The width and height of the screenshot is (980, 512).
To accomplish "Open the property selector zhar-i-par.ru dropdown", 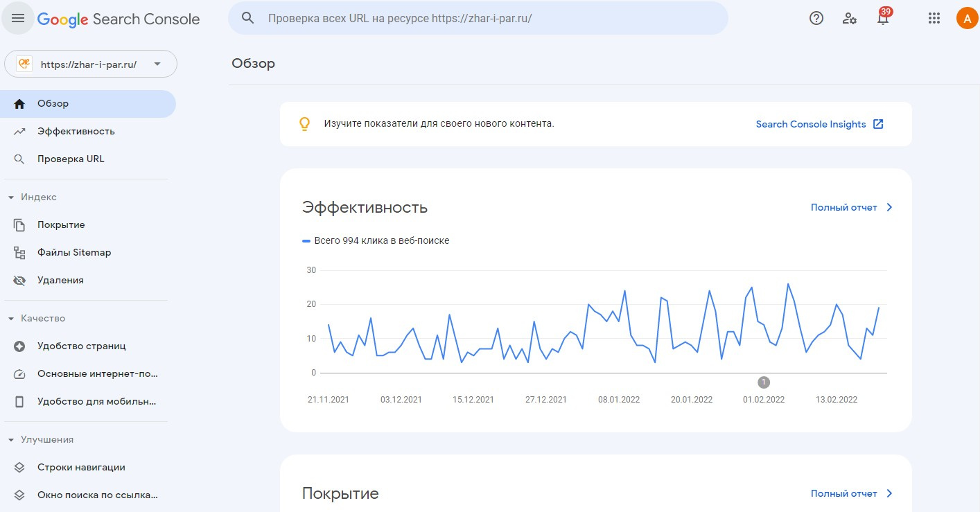I will [91, 64].
